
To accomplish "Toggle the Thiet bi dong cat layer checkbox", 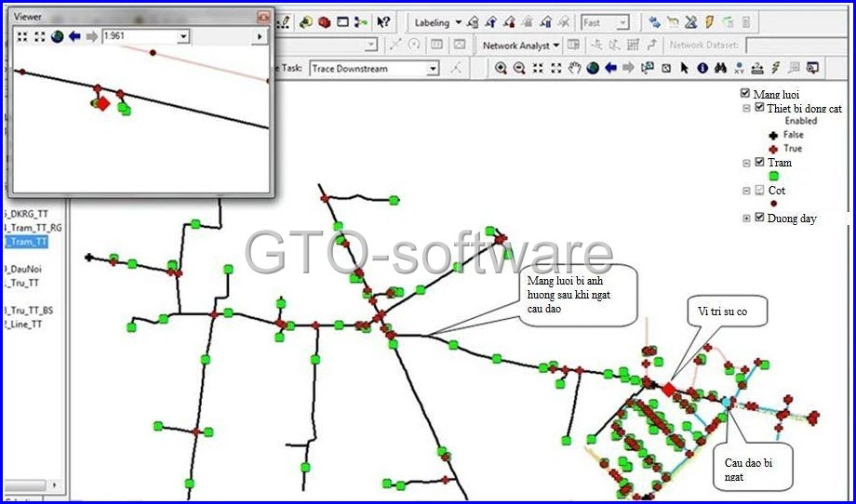I will coord(759,108).
